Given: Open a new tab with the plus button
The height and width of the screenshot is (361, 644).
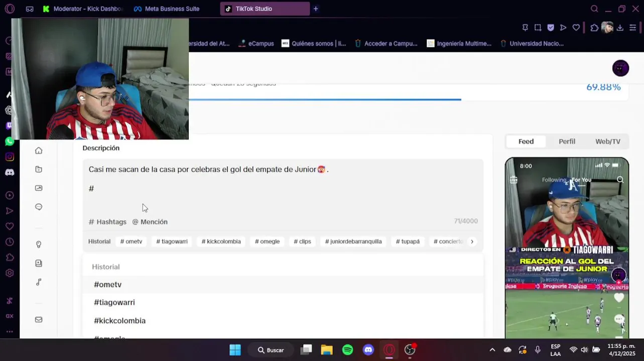Looking at the screenshot, I should (x=316, y=9).
